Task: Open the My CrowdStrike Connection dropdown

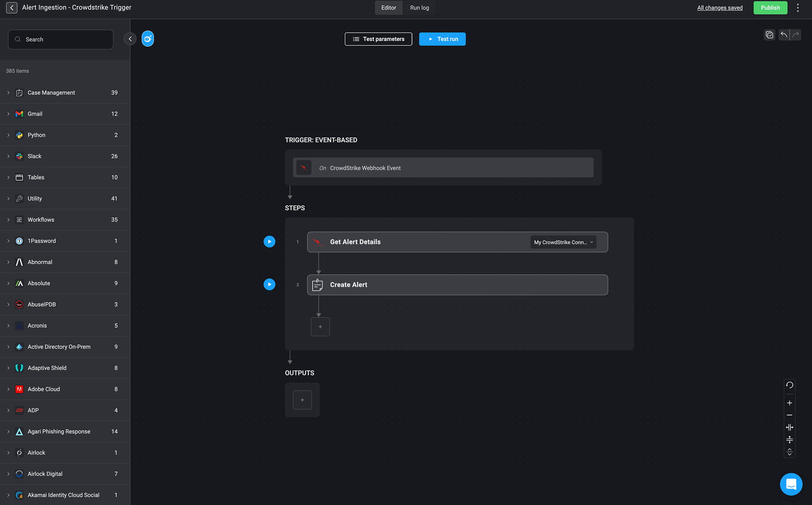Action: (563, 242)
